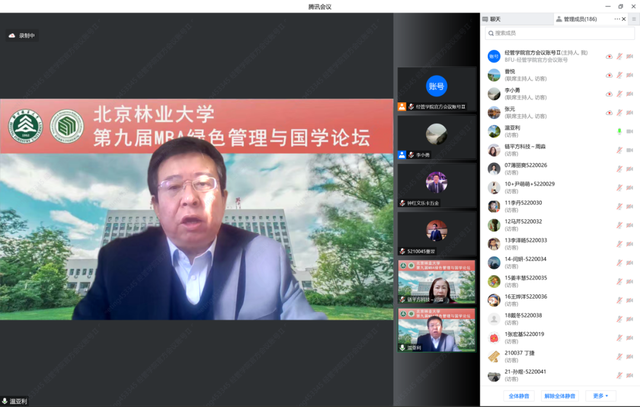Mute the active green microphone of 温亚利
The width and height of the screenshot is (640, 407).
pos(619,131)
